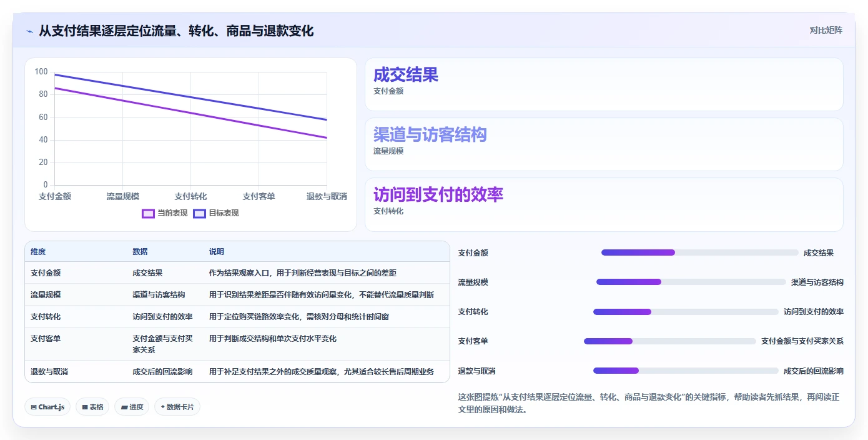Click the description starting 用于补足支付结果之外
The height and width of the screenshot is (440, 868).
[322, 371]
